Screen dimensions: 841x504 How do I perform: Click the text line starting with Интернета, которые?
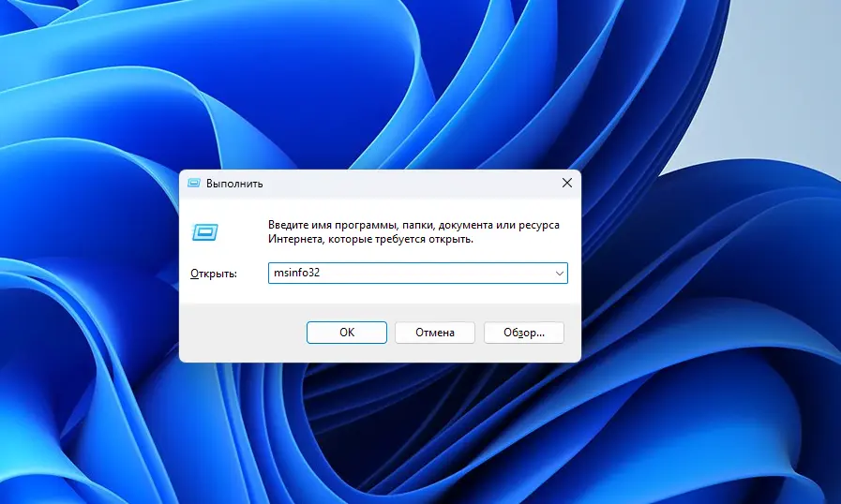[x=370, y=240]
